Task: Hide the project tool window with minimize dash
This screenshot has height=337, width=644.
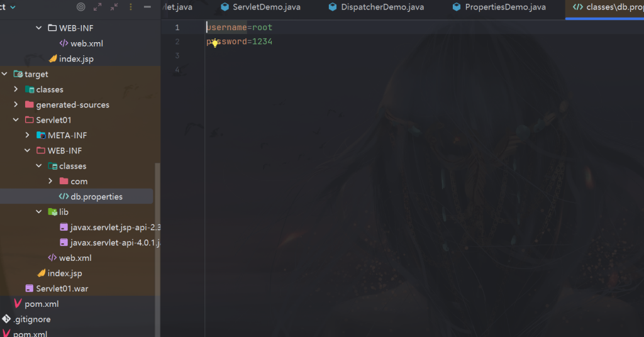Action: click(147, 7)
